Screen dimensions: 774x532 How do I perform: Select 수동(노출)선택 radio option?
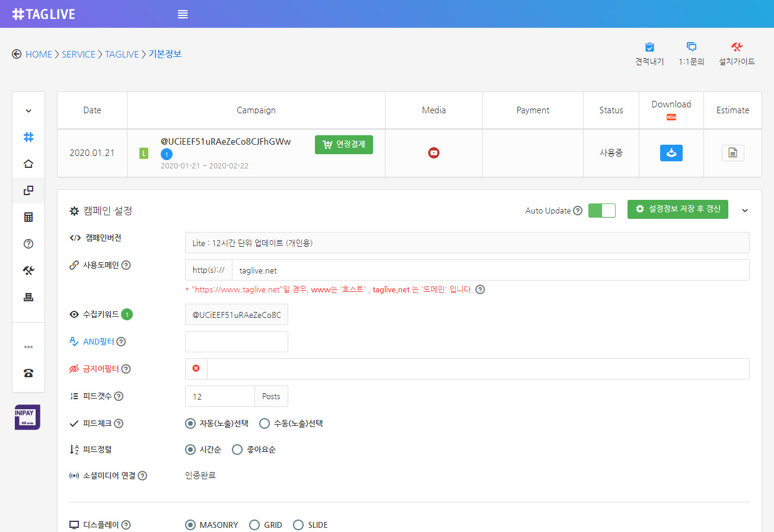pos(265,423)
